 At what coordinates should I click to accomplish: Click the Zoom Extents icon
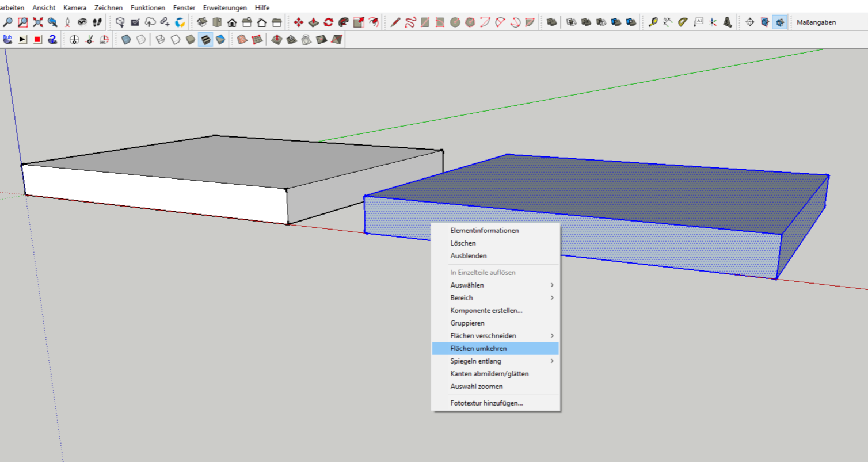[38, 22]
